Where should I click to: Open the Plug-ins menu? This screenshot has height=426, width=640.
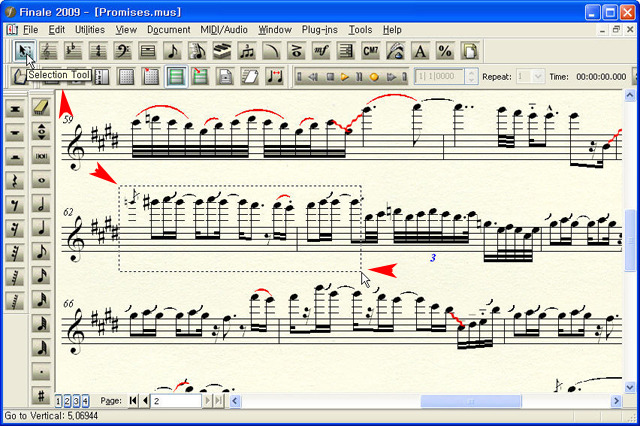click(x=320, y=30)
